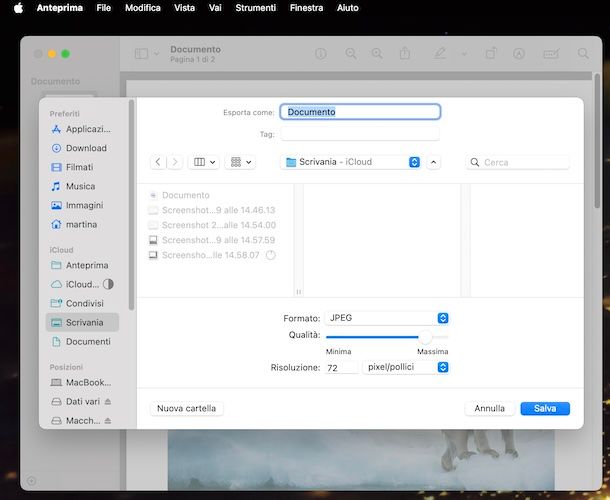Open the Formato JPEG dropdown
Viewport: 610px width, 500px height.
click(x=387, y=318)
